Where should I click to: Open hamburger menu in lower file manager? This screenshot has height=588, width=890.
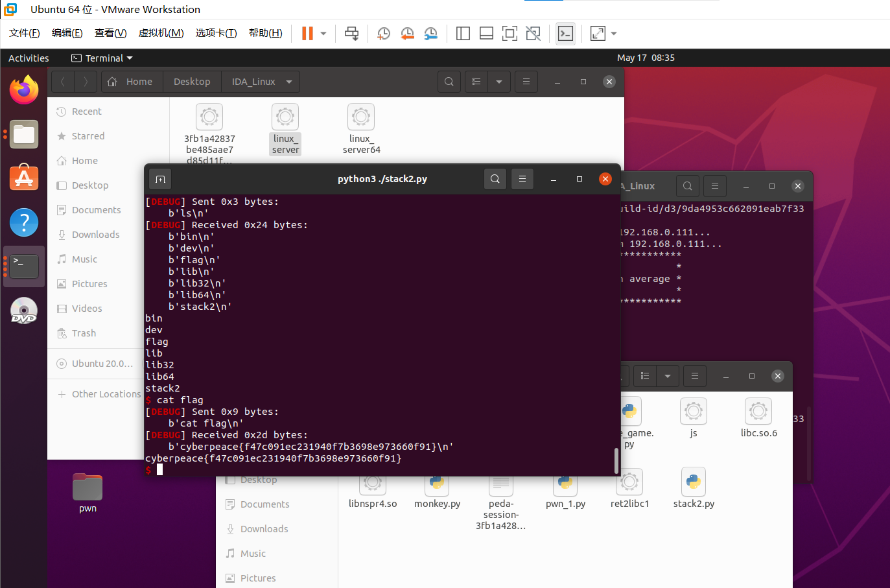tap(694, 376)
